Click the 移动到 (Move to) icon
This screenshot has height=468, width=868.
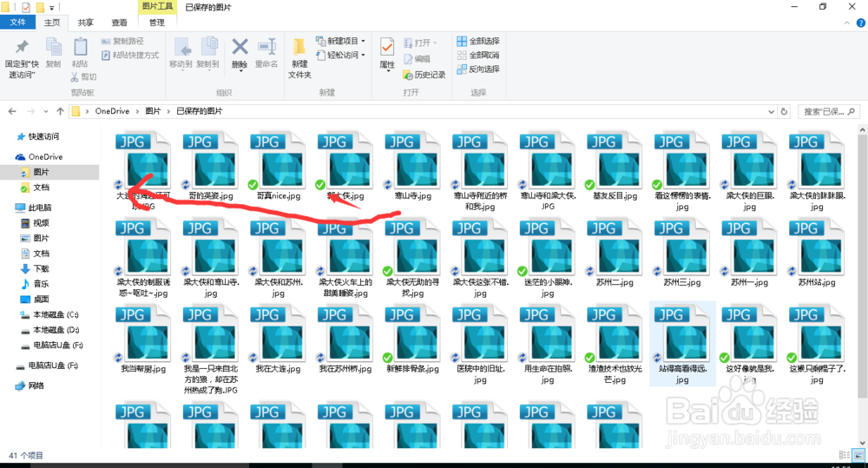[x=181, y=47]
